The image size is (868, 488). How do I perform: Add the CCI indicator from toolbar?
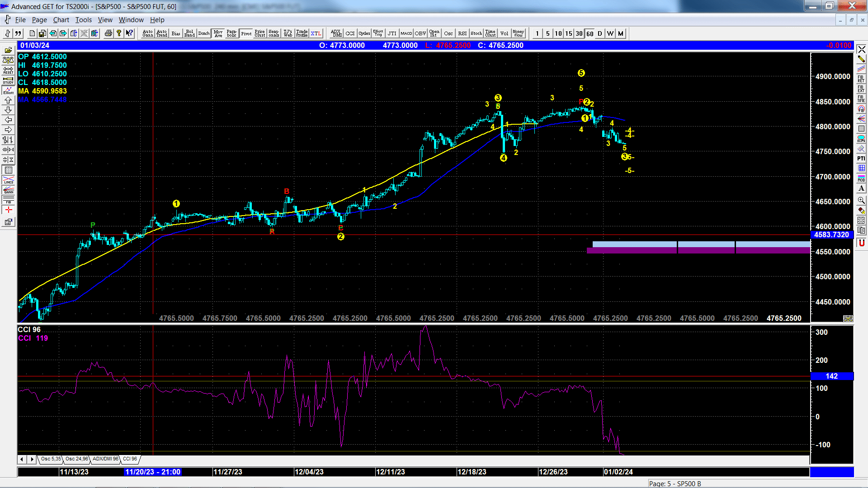(350, 33)
